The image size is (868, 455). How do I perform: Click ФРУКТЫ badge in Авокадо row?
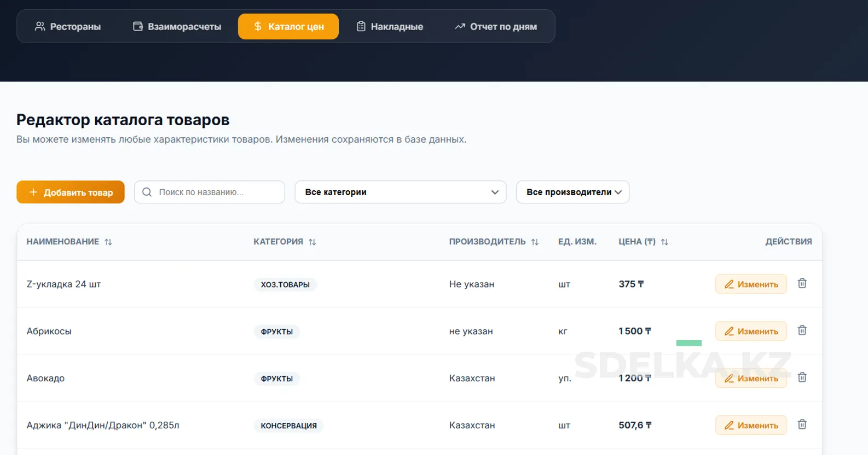click(x=277, y=378)
